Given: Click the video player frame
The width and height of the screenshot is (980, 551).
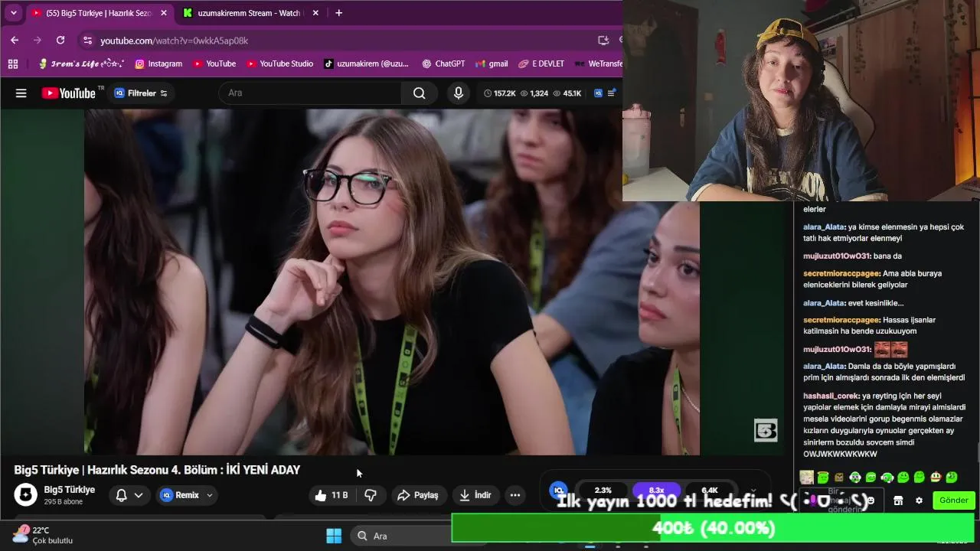Looking at the screenshot, I should (x=391, y=282).
